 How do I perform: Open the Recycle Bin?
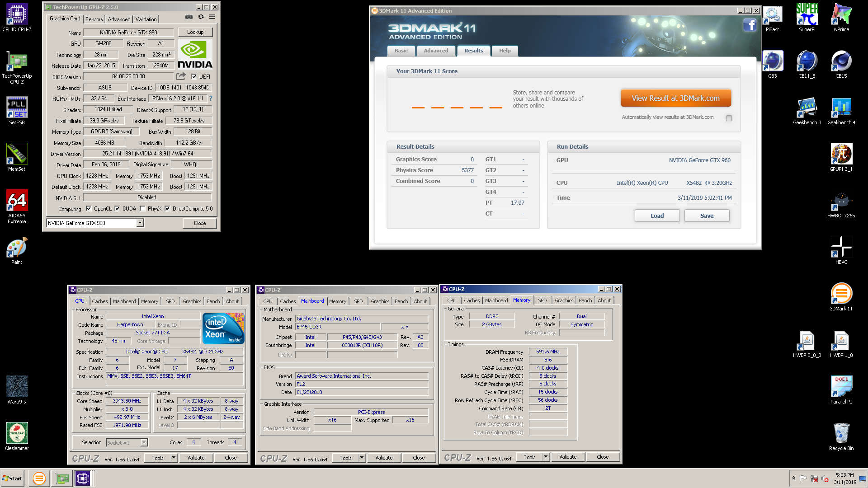pyautogui.click(x=841, y=436)
